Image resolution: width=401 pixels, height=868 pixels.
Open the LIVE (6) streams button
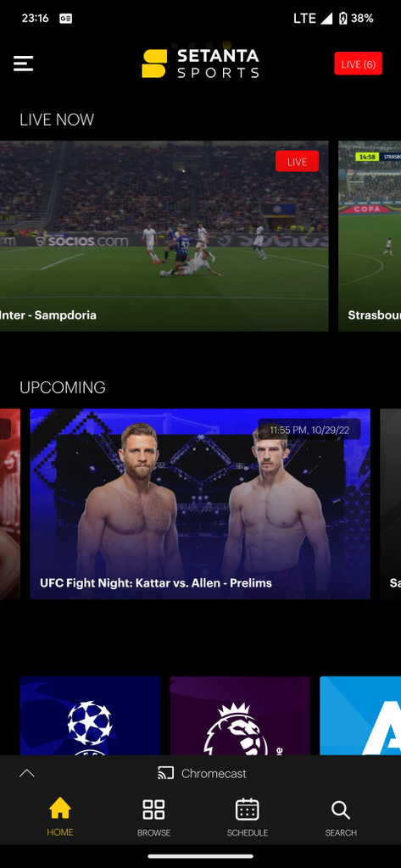click(358, 64)
